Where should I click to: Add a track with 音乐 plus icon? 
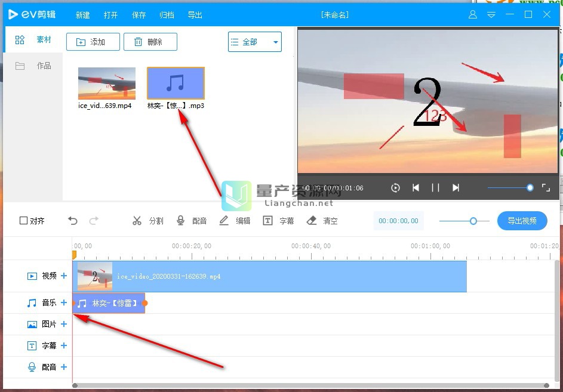[x=64, y=303]
